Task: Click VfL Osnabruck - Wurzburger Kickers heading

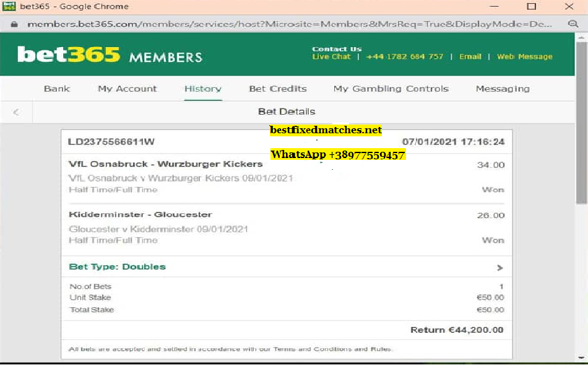Action: [x=165, y=164]
